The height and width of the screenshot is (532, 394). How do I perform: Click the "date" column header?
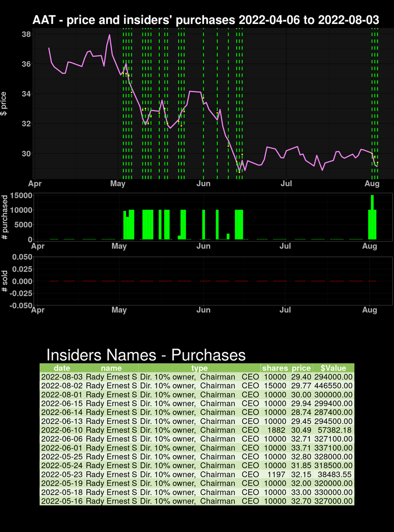tap(62, 368)
